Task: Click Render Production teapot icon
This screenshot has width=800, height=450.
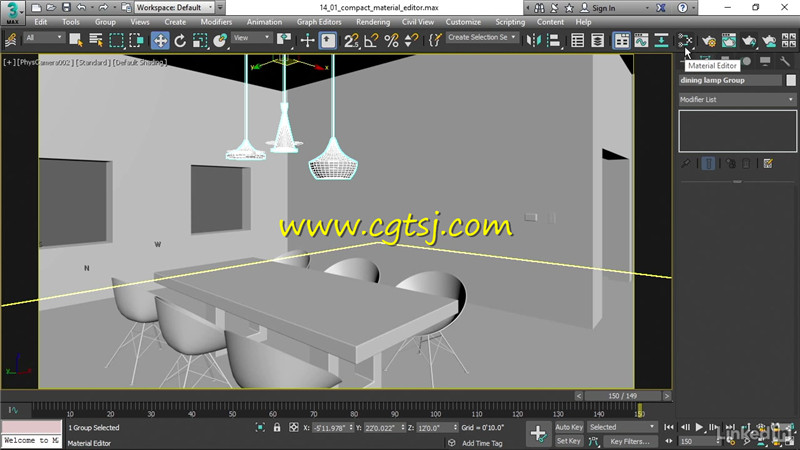Action: click(748, 40)
